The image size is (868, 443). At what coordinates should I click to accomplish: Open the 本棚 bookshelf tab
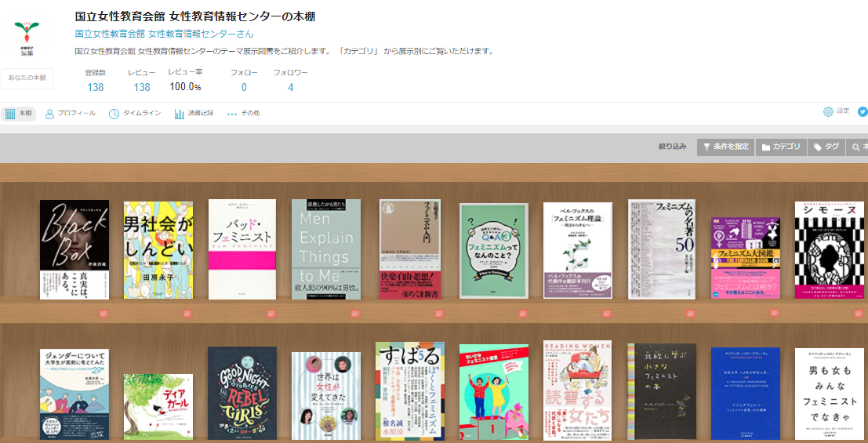(x=18, y=114)
